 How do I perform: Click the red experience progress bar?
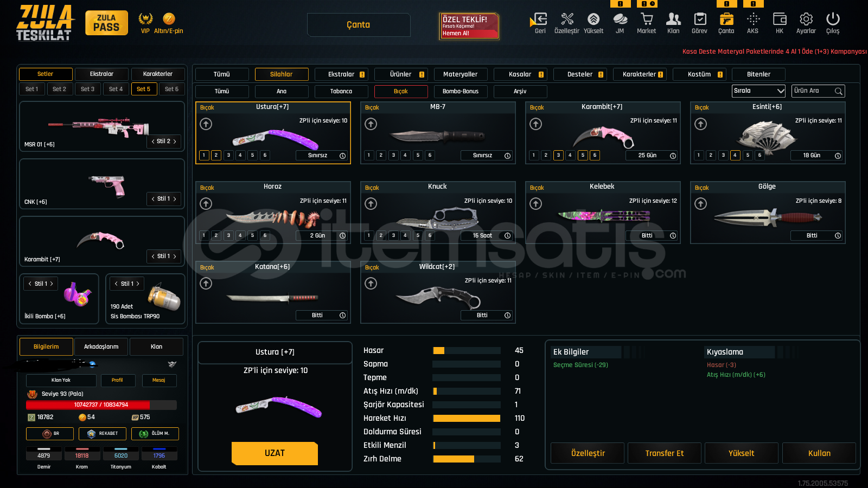point(101,405)
